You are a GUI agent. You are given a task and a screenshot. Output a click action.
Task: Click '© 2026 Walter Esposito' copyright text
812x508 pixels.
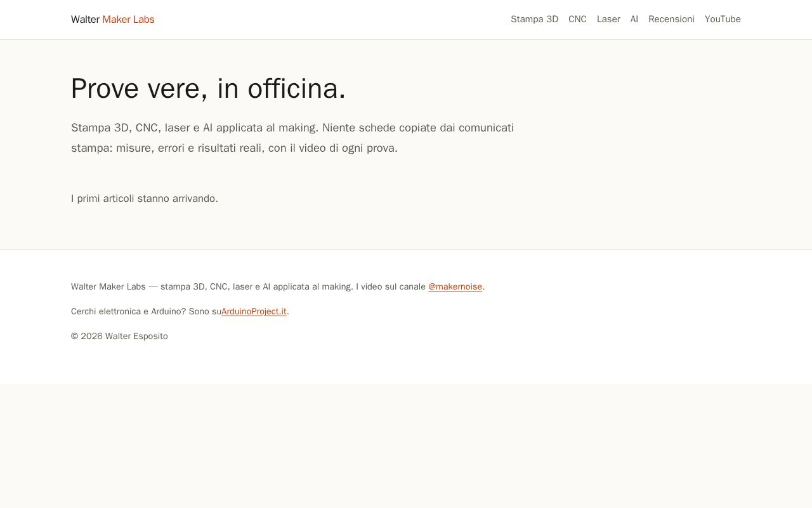(119, 336)
